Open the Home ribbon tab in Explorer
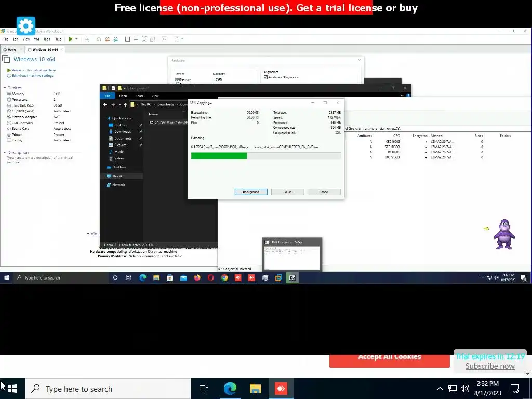This screenshot has width=532, height=399. (123, 96)
